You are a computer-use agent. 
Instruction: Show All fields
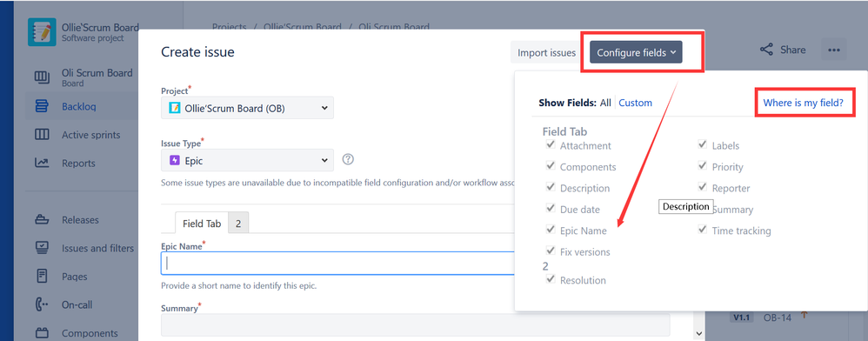(x=605, y=103)
